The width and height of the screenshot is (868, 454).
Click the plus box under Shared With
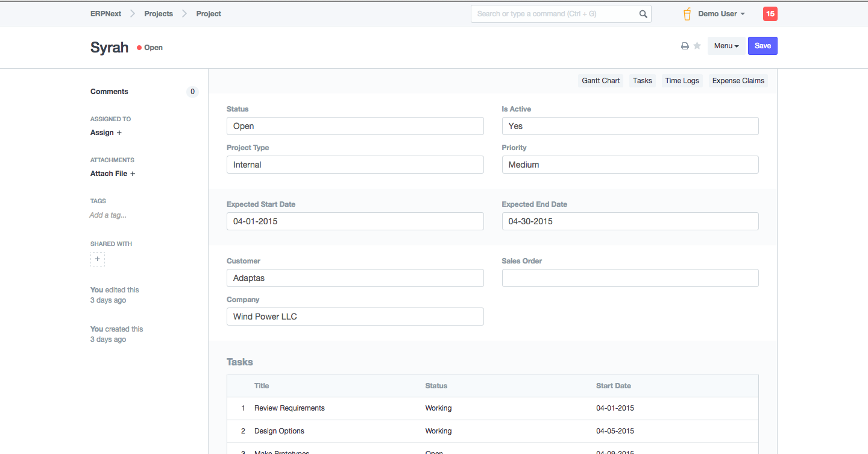98,259
